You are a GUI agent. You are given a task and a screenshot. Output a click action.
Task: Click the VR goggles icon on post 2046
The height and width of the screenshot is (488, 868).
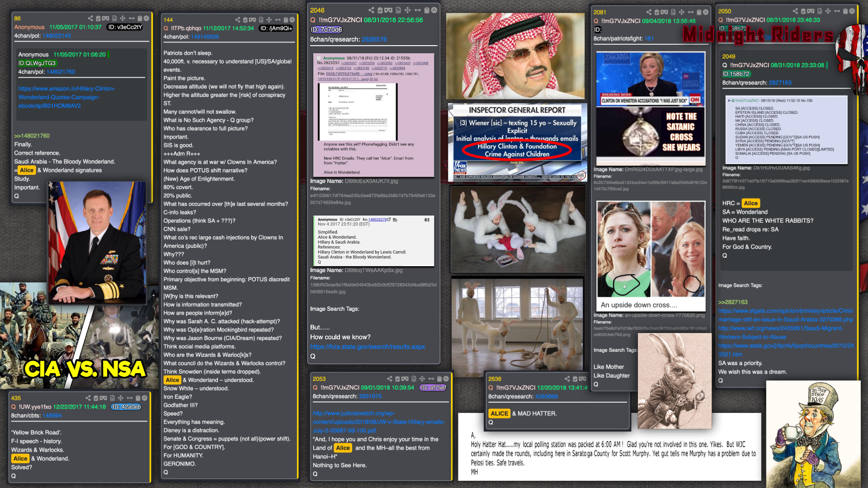388,10
